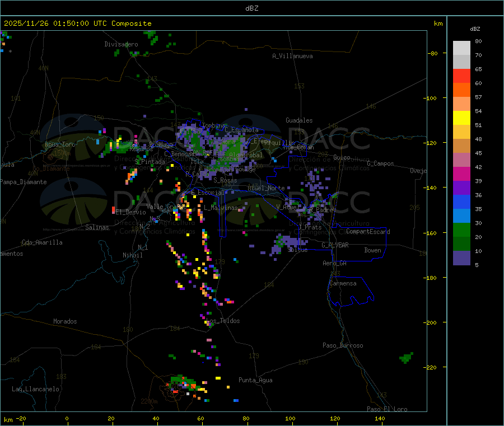504x426 pixels.
Task: Click the 'L_Malvinas' map label
Action: point(221,208)
